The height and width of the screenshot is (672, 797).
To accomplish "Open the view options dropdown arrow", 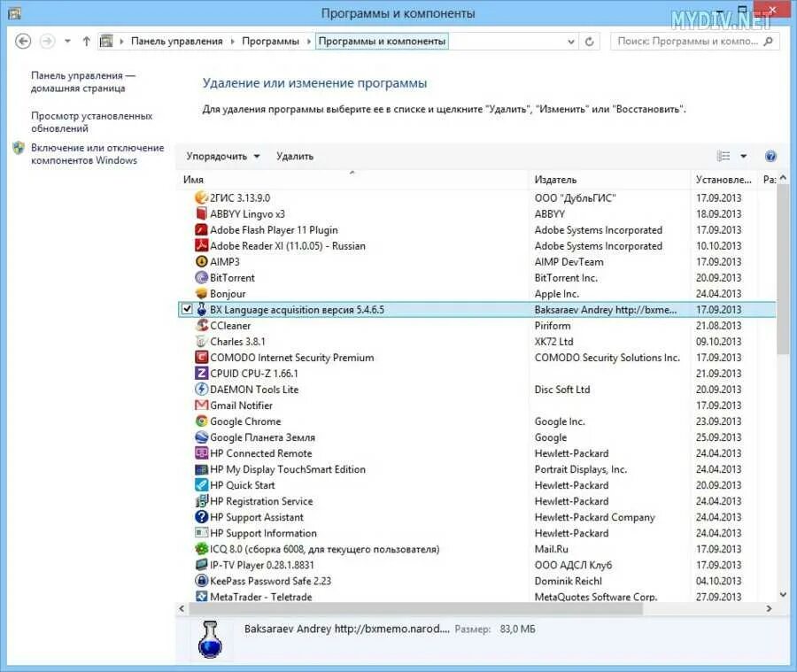I will 743,156.
